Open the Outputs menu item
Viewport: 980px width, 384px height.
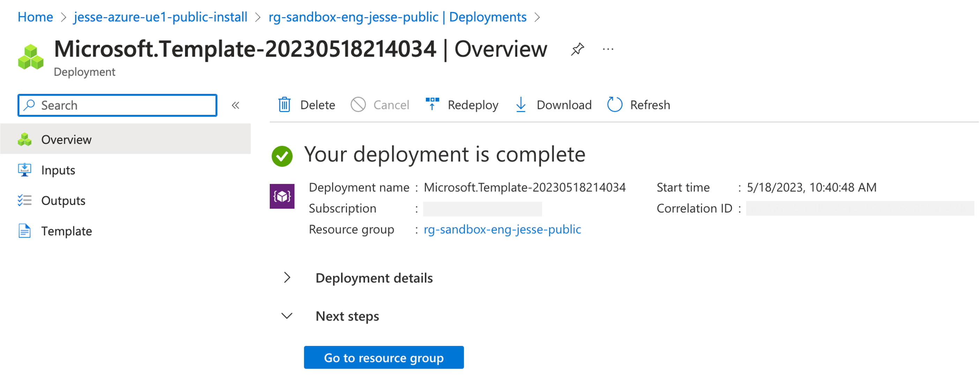click(126, 200)
